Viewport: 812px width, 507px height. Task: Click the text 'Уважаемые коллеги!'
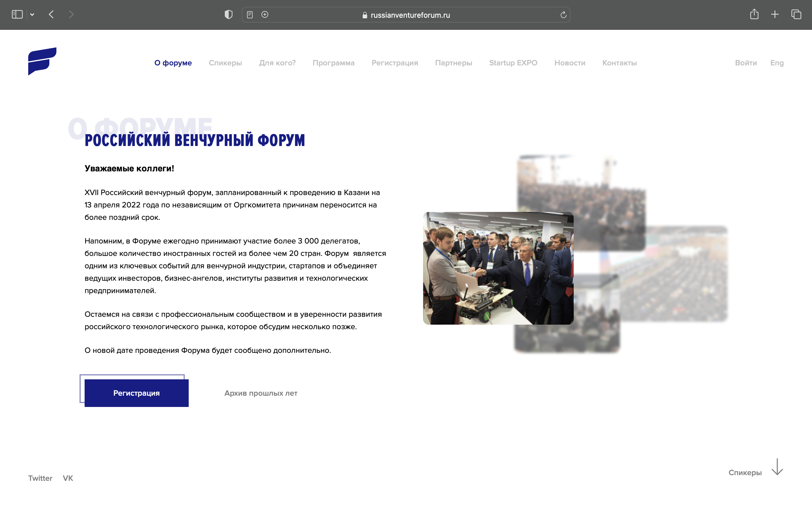tap(129, 168)
